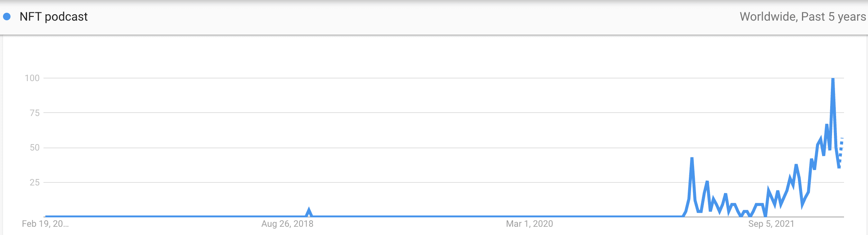Click the 75 y-axis label
868x235 pixels.
(x=34, y=113)
